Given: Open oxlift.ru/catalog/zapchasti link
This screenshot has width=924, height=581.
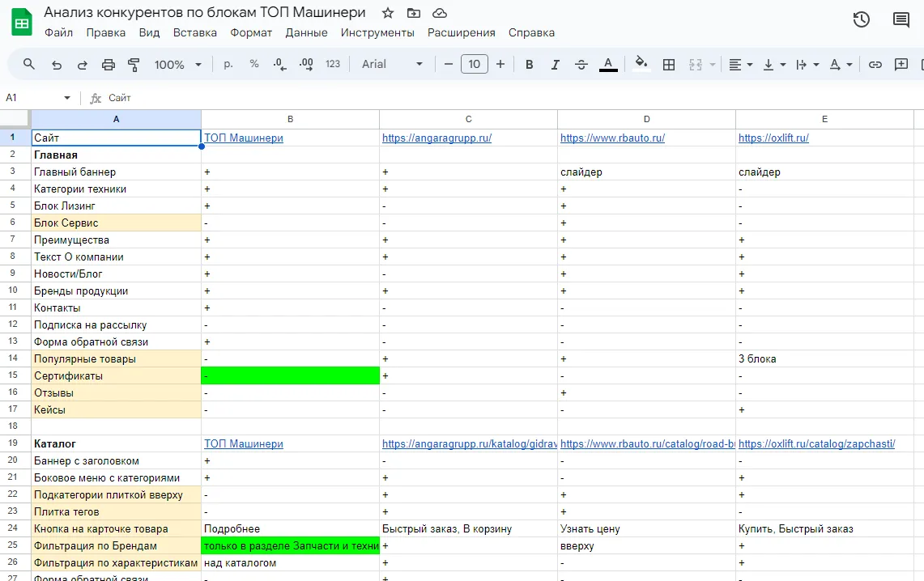Looking at the screenshot, I should pyautogui.click(x=816, y=444).
